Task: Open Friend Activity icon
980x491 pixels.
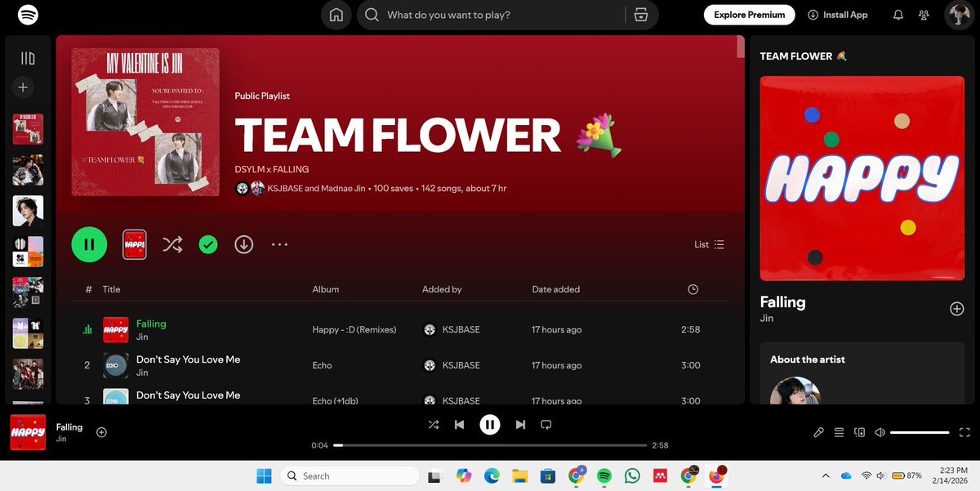Action: pyautogui.click(x=924, y=15)
